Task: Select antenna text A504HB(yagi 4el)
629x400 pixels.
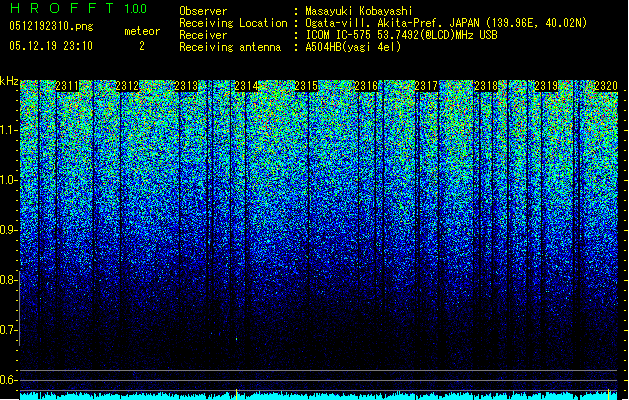Action: (x=353, y=47)
